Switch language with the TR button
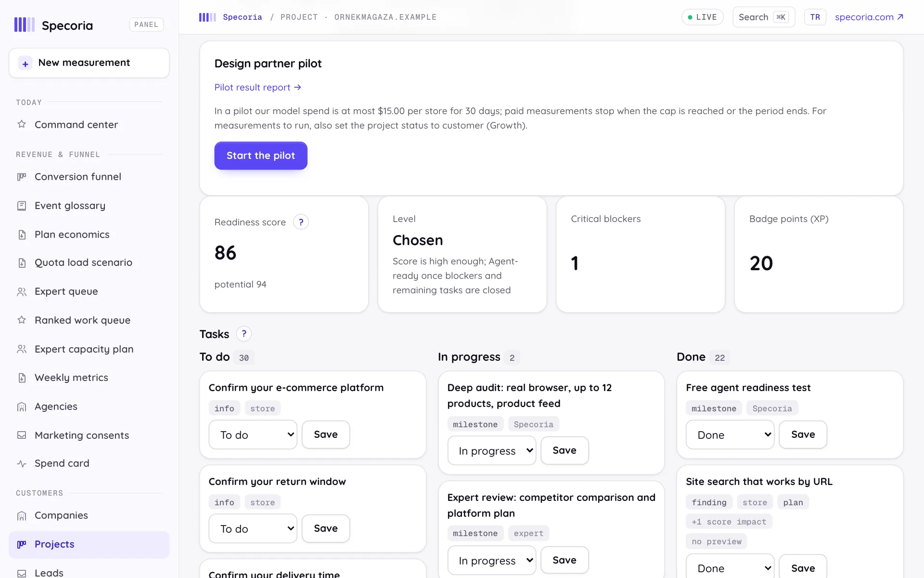This screenshot has height=578, width=924. pyautogui.click(x=815, y=17)
